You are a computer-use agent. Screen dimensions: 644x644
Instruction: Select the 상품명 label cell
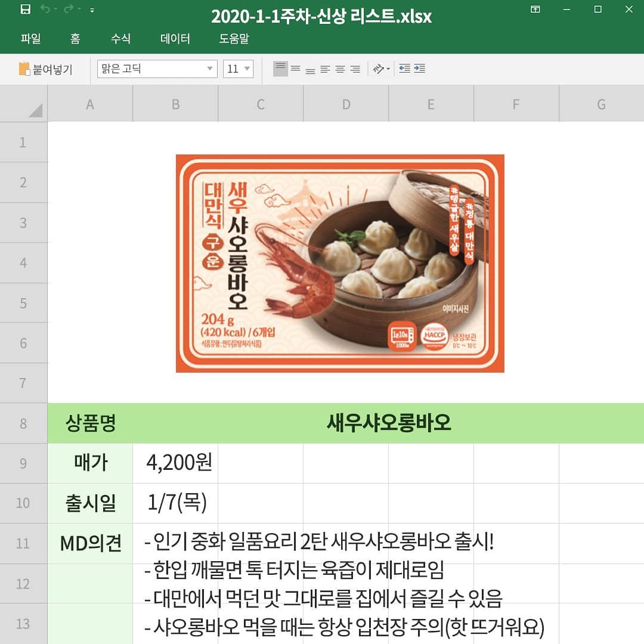point(91,423)
